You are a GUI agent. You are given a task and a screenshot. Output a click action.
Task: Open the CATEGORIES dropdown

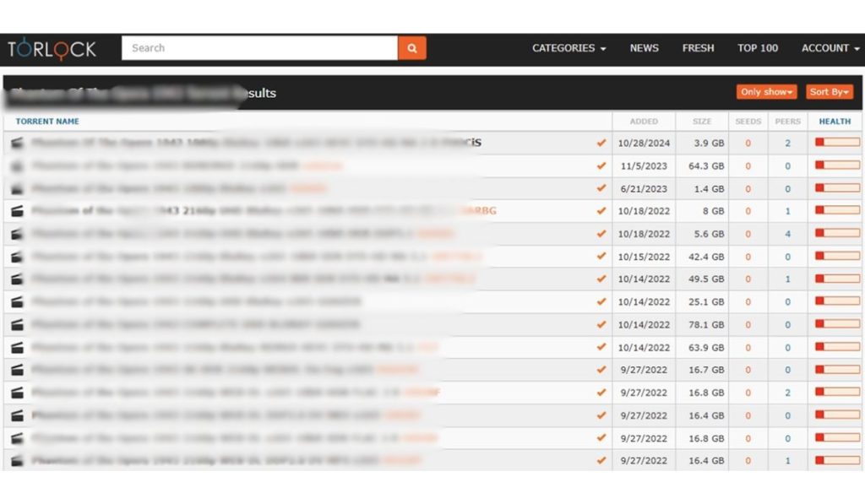point(568,48)
